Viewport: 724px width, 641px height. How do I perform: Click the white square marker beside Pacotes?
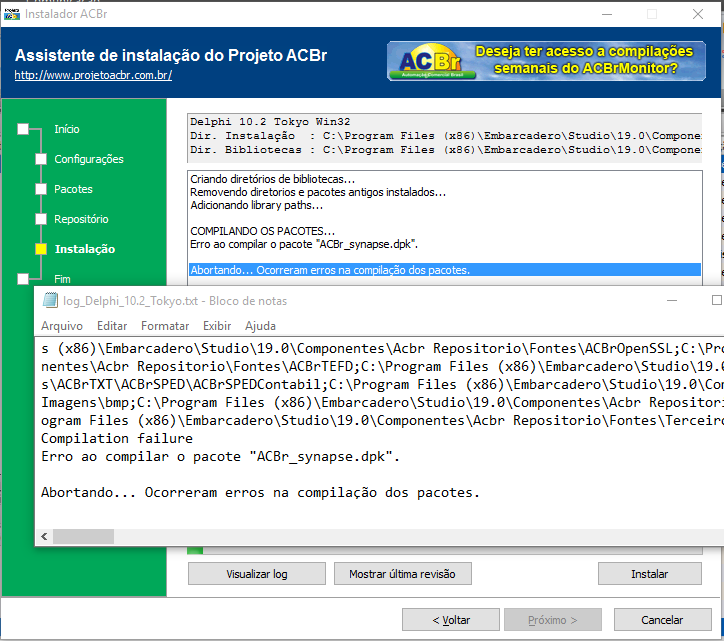[41, 189]
